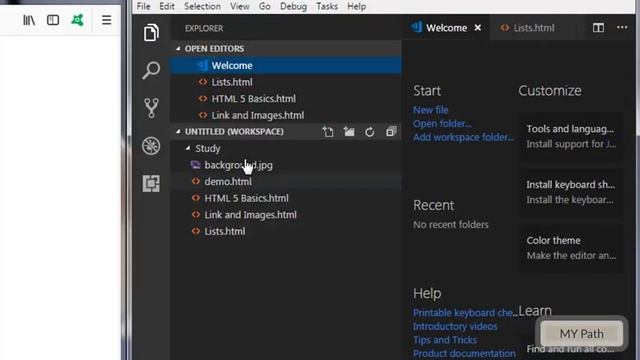Open the Help menu
640x360 pixels.
[x=356, y=7]
